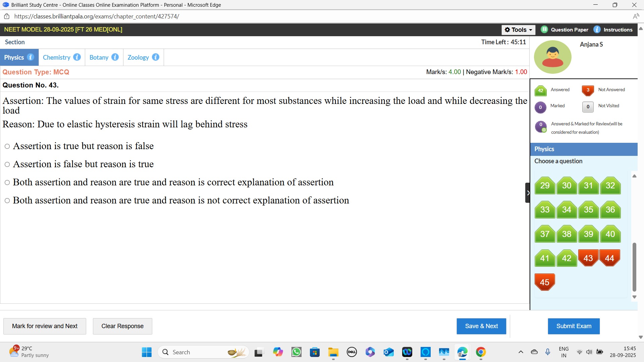644x362 pixels.
Task: Click the Physics section info icon
Action: [31, 57]
